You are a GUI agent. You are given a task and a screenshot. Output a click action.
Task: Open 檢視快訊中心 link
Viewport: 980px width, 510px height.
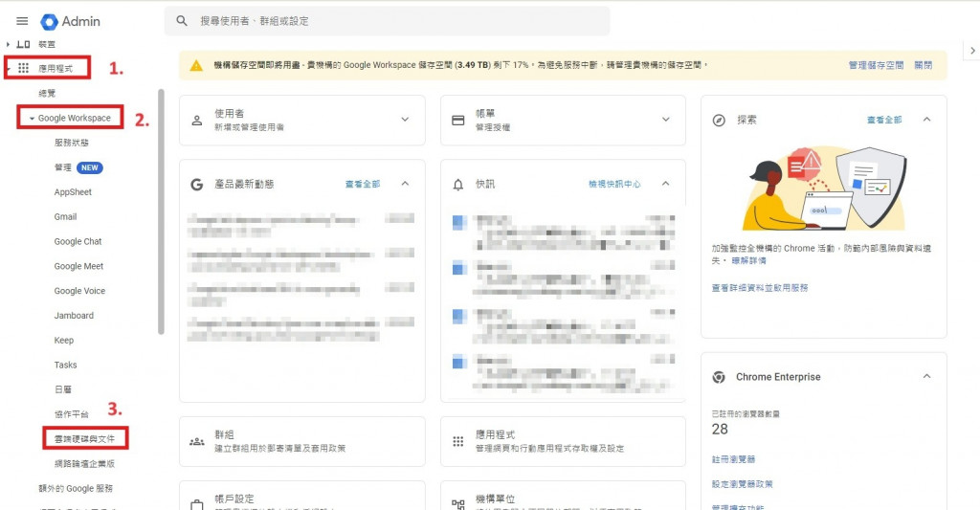(614, 184)
